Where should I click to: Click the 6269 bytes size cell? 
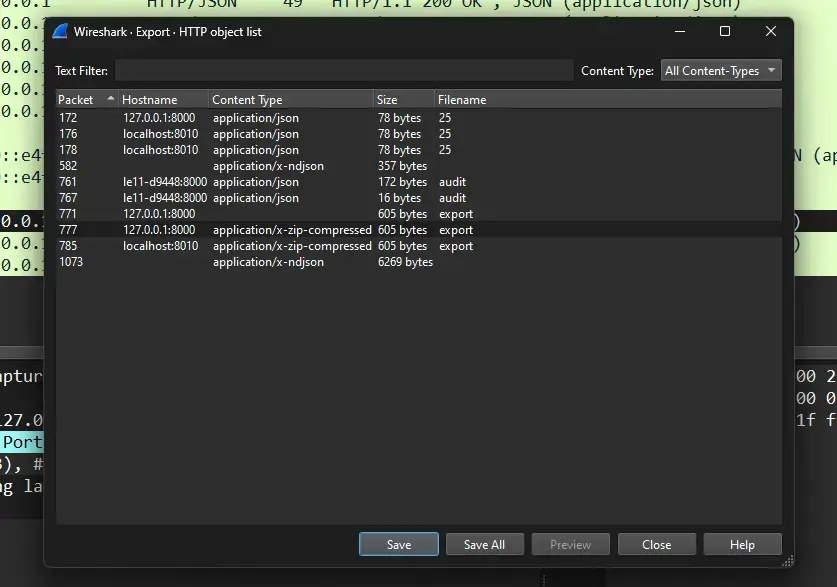(x=405, y=262)
